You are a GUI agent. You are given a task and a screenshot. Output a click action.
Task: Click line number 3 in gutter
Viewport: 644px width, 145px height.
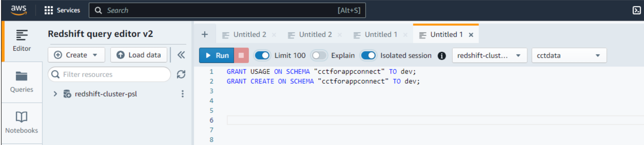pyautogui.click(x=211, y=91)
